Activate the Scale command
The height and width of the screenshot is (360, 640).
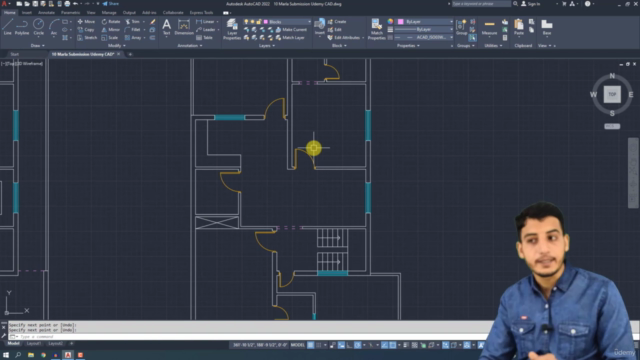pos(110,38)
